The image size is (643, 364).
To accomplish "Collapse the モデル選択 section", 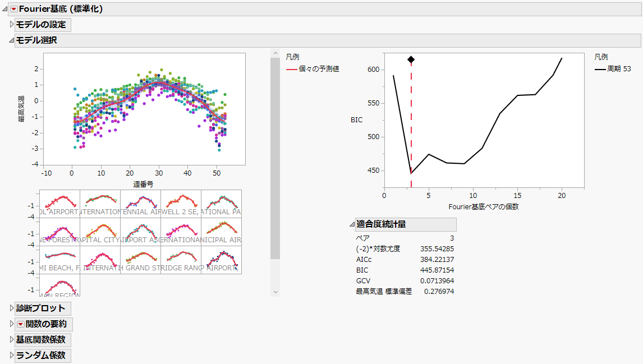I will [x=11, y=40].
